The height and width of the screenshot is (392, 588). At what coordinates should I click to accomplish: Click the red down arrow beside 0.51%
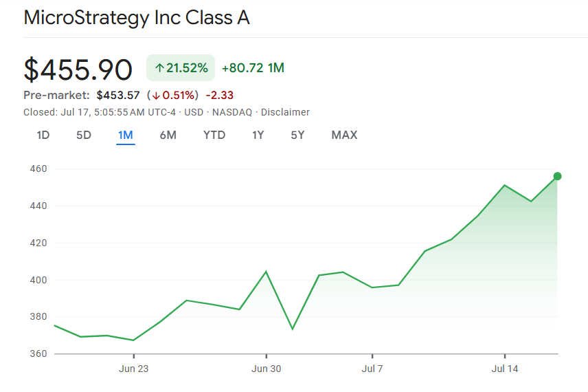156,95
